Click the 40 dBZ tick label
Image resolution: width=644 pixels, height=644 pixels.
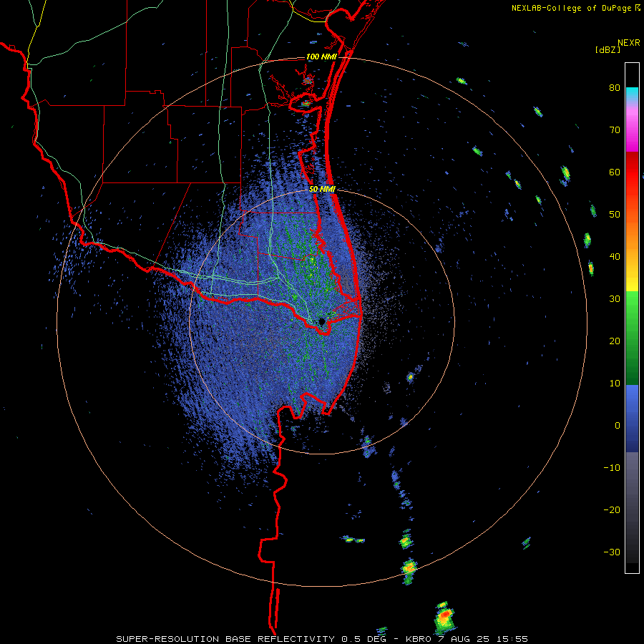click(615, 257)
